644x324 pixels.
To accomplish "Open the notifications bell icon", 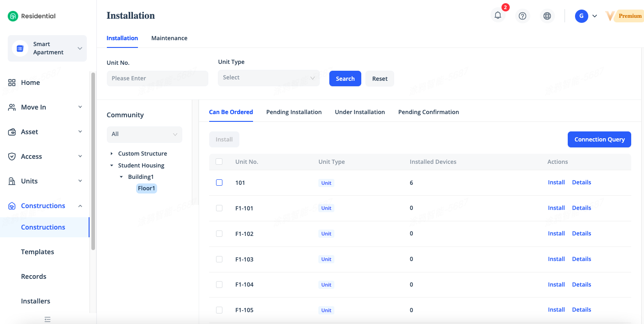I will (x=498, y=16).
